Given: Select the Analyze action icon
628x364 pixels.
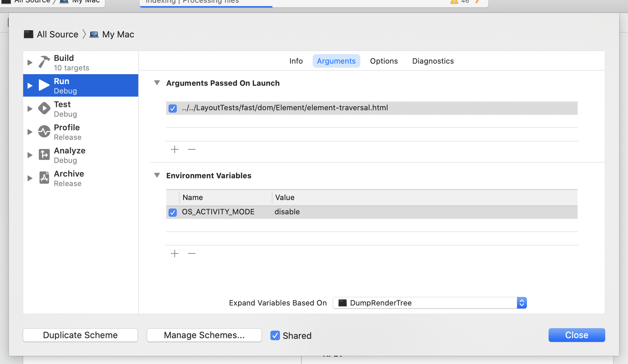Looking at the screenshot, I should coord(44,155).
